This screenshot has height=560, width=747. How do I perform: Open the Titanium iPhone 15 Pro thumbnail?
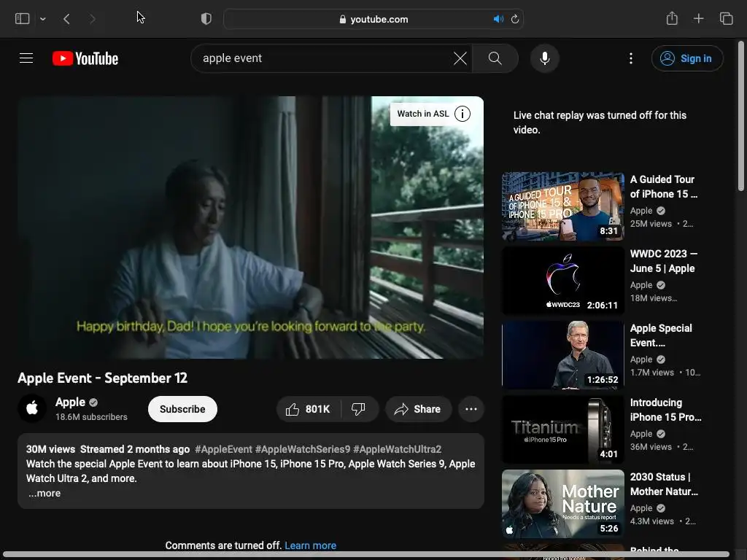562,429
